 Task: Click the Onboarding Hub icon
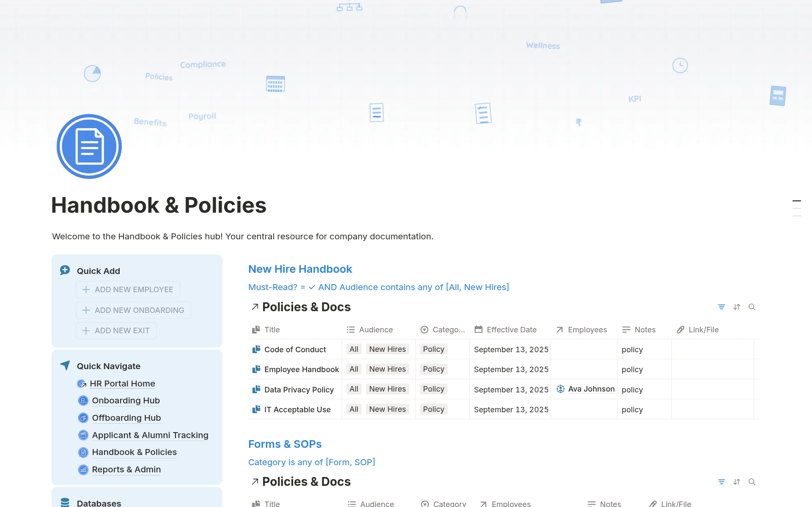coord(83,400)
